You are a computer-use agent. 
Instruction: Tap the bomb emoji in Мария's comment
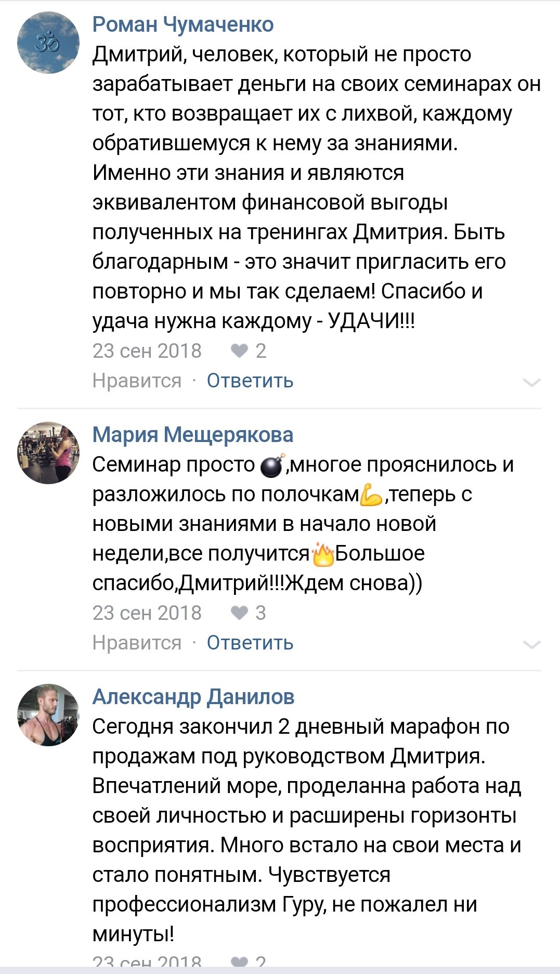tap(271, 466)
